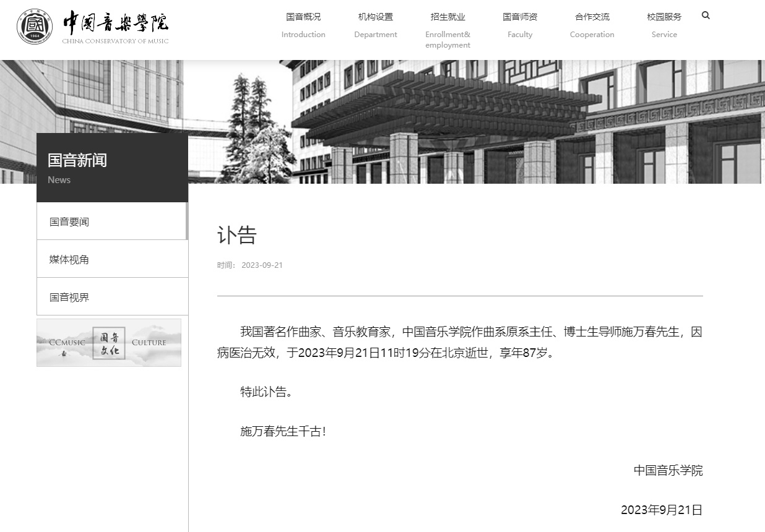Expand the 国音师资 Faculty menu

tap(520, 25)
